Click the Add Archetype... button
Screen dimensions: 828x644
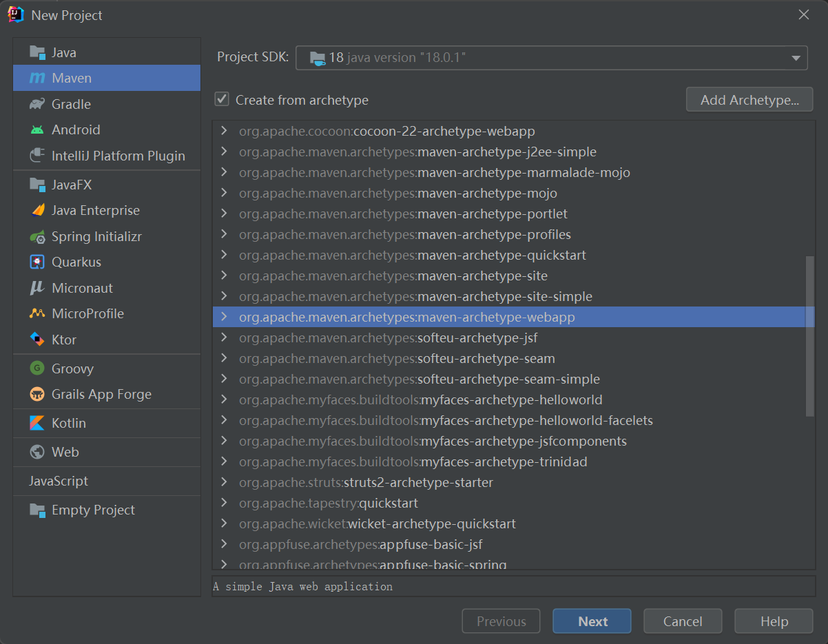click(x=749, y=100)
